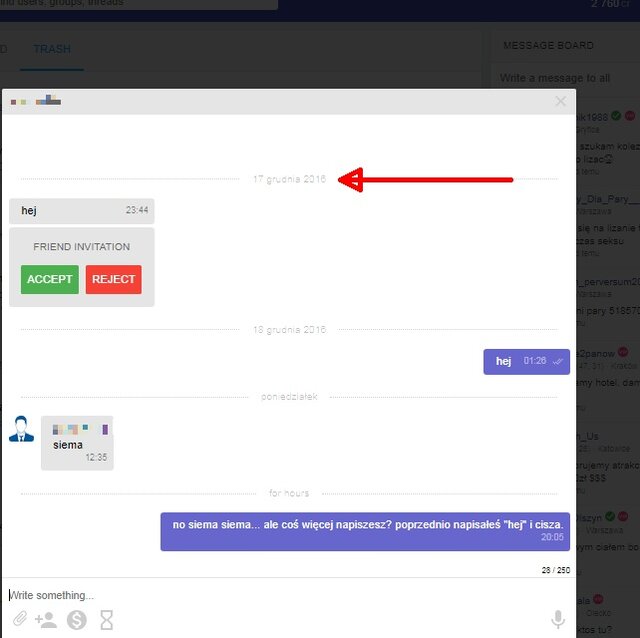Click the 2 760 credits balance
Screen dimensions: 640x638
(x=605, y=4)
